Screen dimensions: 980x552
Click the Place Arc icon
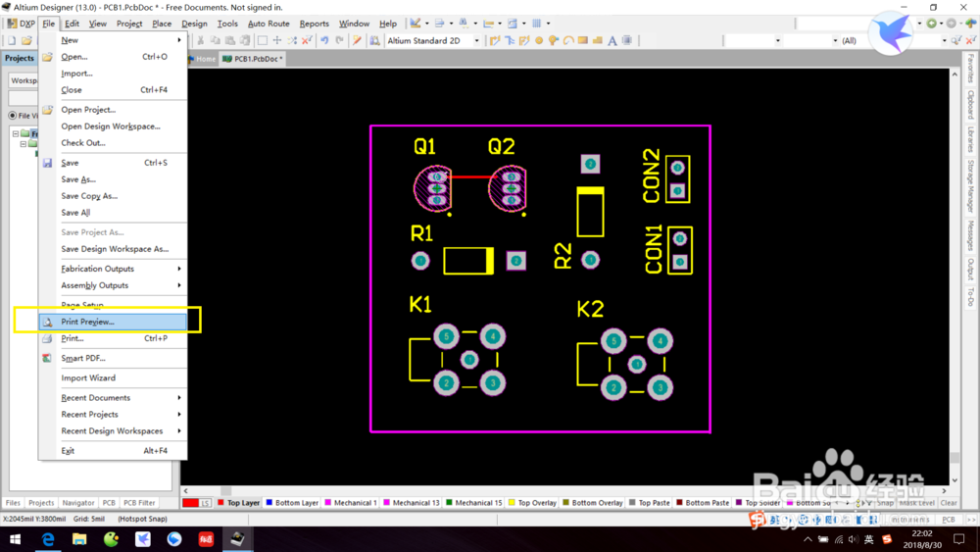pyautogui.click(x=568, y=40)
